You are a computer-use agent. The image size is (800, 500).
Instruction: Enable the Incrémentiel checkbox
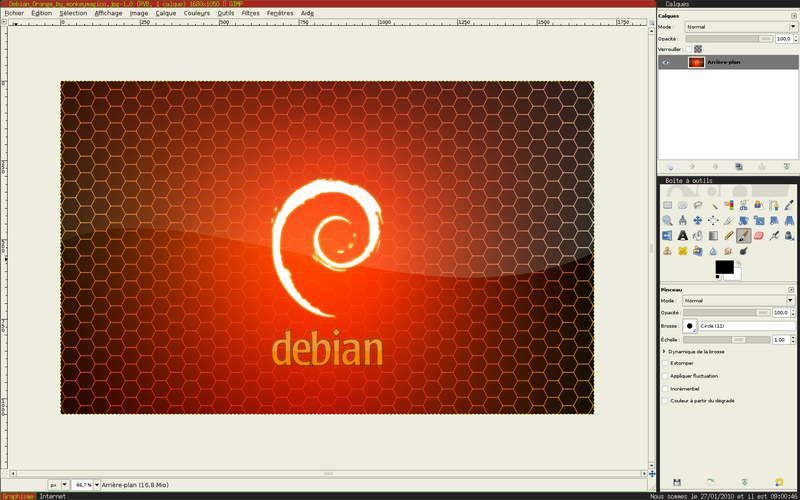pyautogui.click(x=665, y=389)
